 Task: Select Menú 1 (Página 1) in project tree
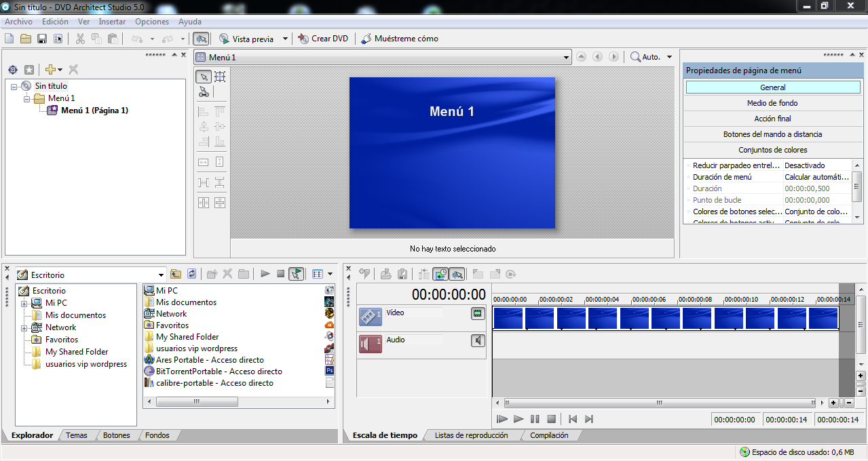click(x=94, y=111)
